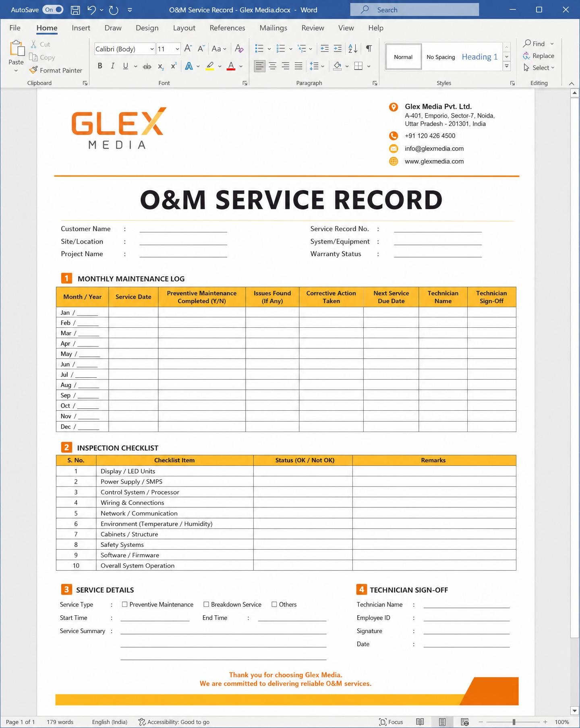Screen dimensions: 580x728
Task: Apply the red font color
Action: (231, 66)
